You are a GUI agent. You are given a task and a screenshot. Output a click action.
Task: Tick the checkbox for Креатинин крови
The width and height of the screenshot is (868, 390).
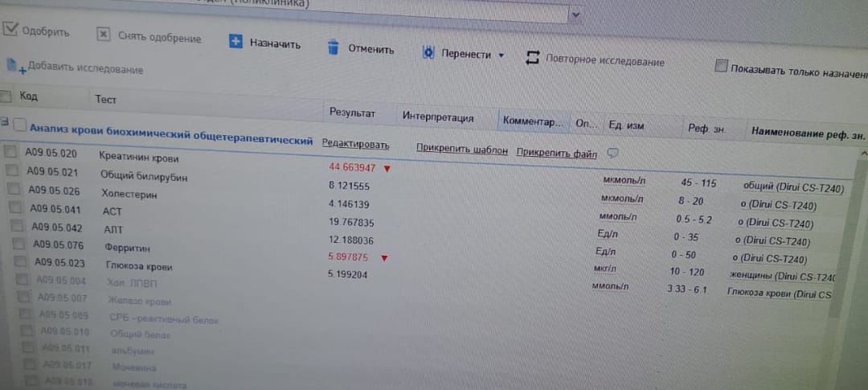pyautogui.click(x=10, y=151)
